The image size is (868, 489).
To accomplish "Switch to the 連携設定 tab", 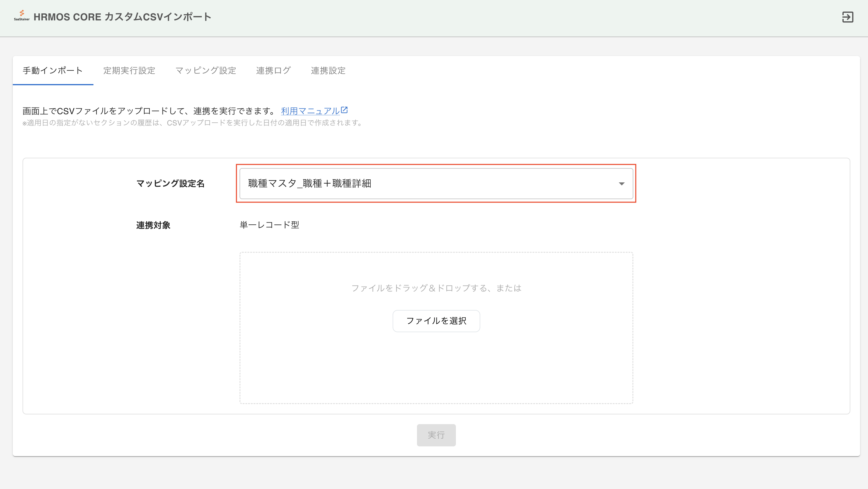I will (x=328, y=70).
